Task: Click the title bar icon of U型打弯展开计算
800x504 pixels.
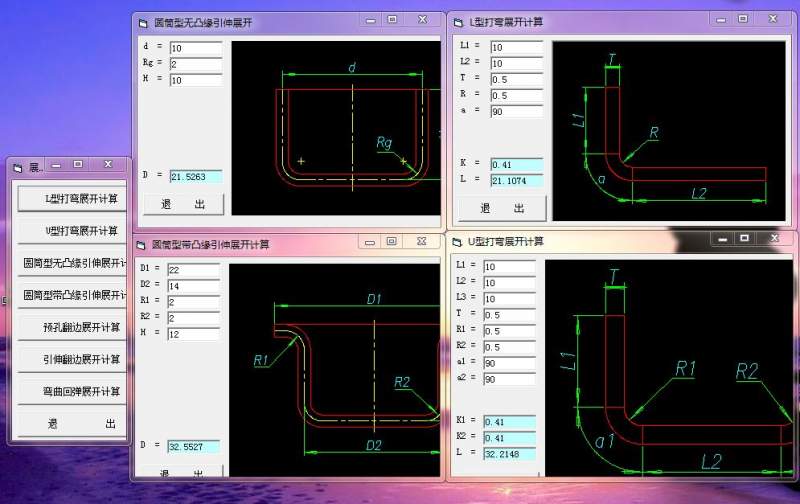Action: 458,242
